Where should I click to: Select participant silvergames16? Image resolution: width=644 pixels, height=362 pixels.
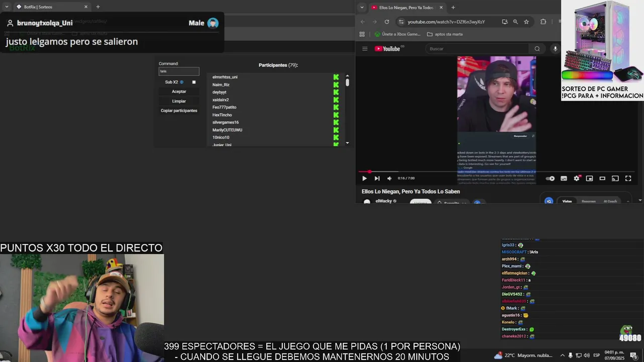pyautogui.click(x=225, y=122)
